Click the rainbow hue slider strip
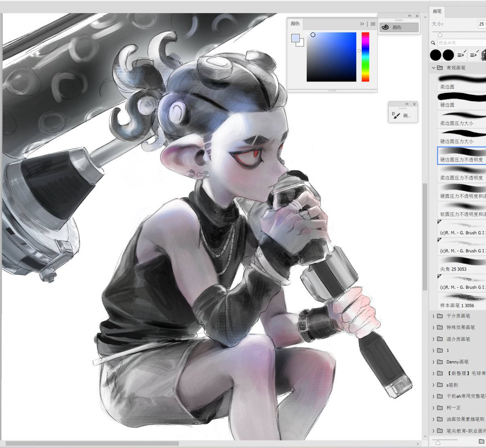The image size is (486, 448). [365, 57]
